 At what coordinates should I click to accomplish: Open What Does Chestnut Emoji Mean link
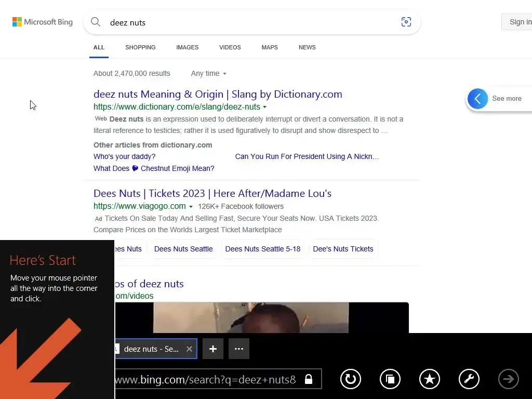[154, 168]
